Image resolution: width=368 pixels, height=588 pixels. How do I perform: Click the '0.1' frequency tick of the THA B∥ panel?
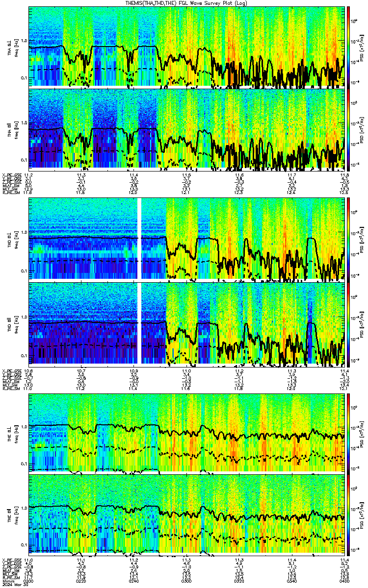point(24,160)
